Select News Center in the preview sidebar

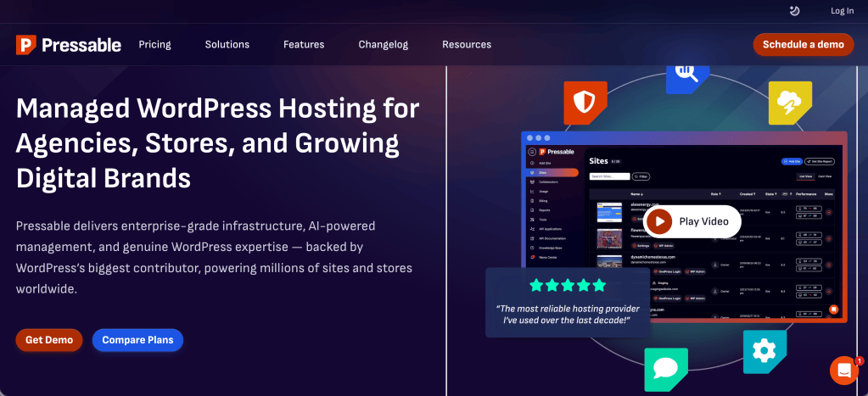click(x=547, y=257)
